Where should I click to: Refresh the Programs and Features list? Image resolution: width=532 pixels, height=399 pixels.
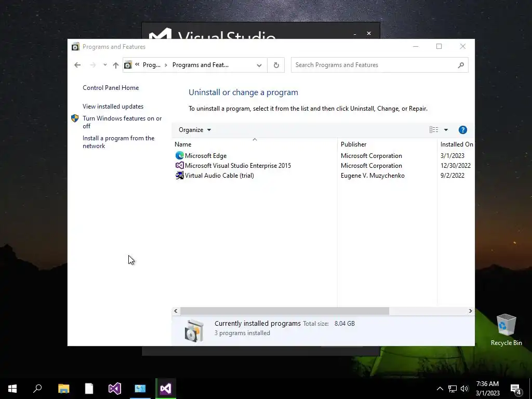pyautogui.click(x=276, y=65)
